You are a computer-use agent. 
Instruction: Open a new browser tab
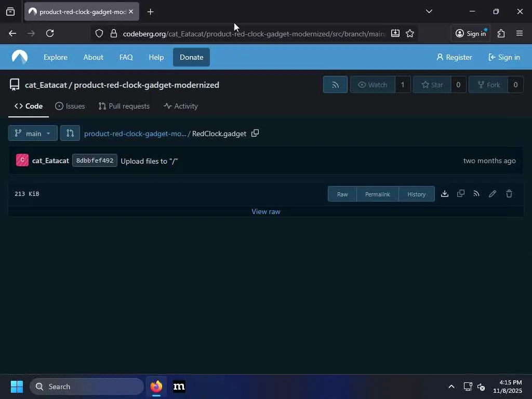coord(150,12)
